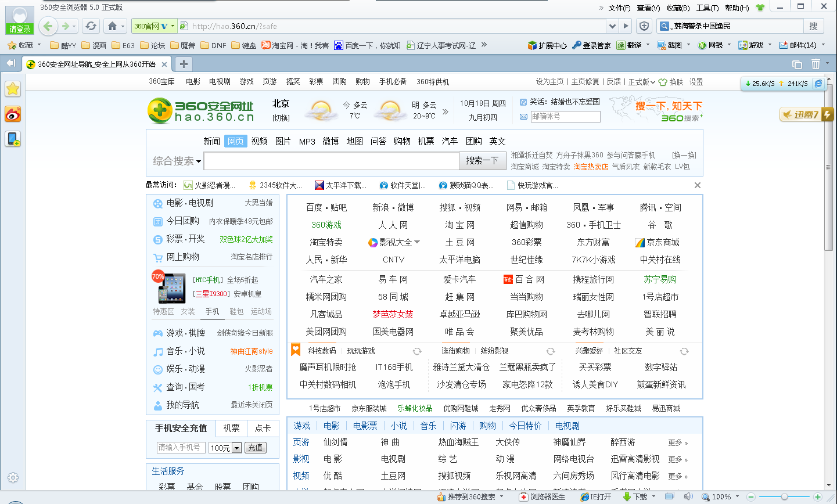Click the sidebar favorites star icon

[13, 89]
